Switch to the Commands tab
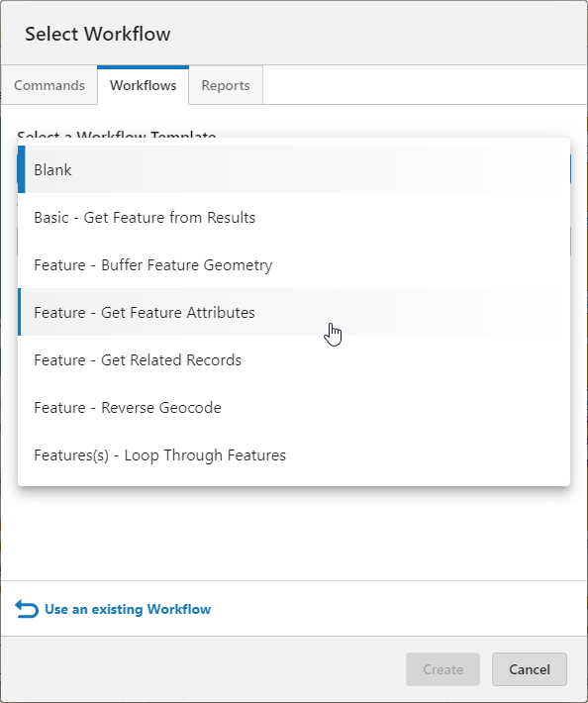This screenshot has width=588, height=703. [49, 85]
